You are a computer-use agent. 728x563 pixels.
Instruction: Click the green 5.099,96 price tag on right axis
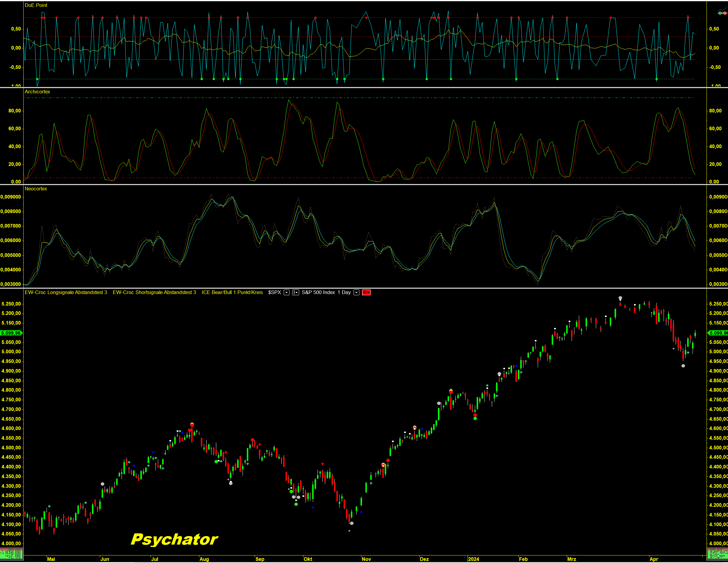click(x=718, y=333)
